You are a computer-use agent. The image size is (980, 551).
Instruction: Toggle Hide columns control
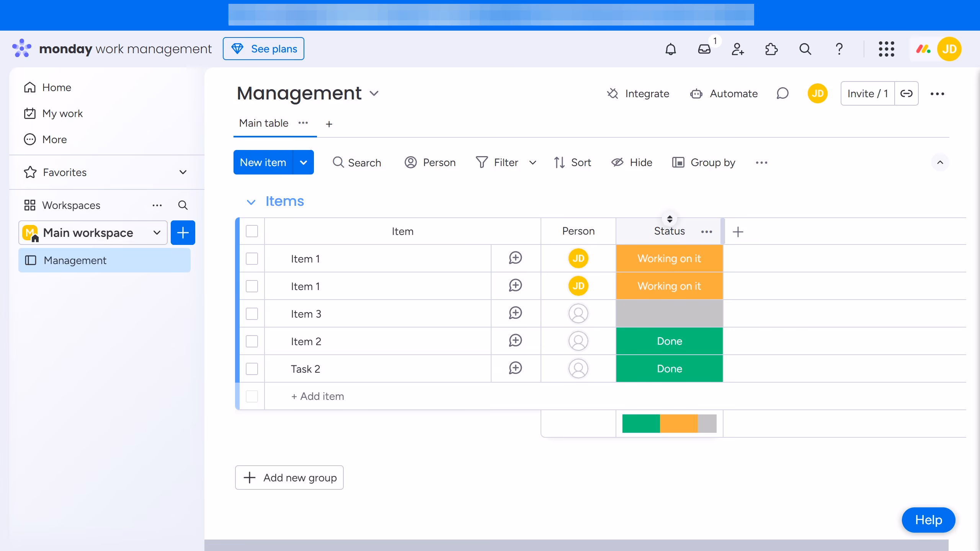pos(632,163)
